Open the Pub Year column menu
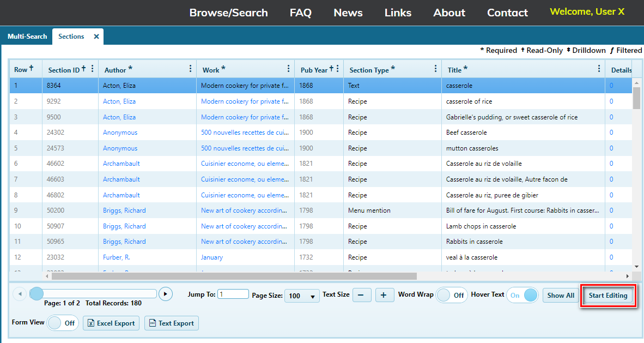 tap(337, 69)
